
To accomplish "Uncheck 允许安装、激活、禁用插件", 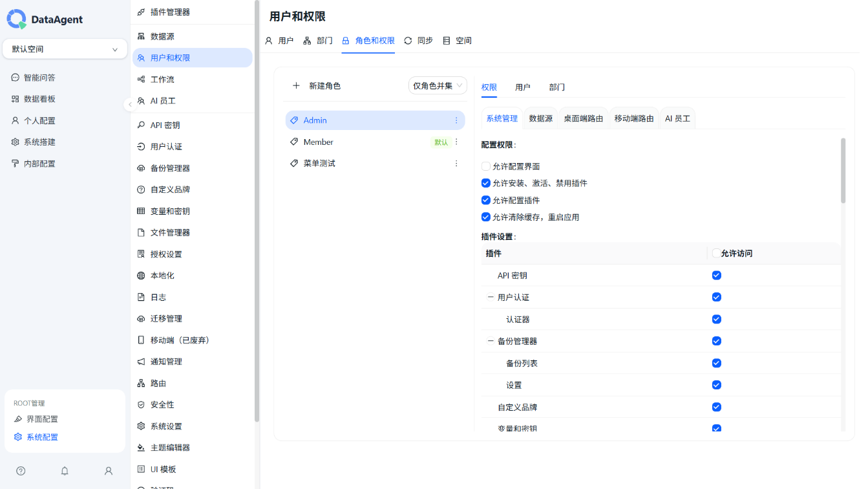I will point(486,183).
